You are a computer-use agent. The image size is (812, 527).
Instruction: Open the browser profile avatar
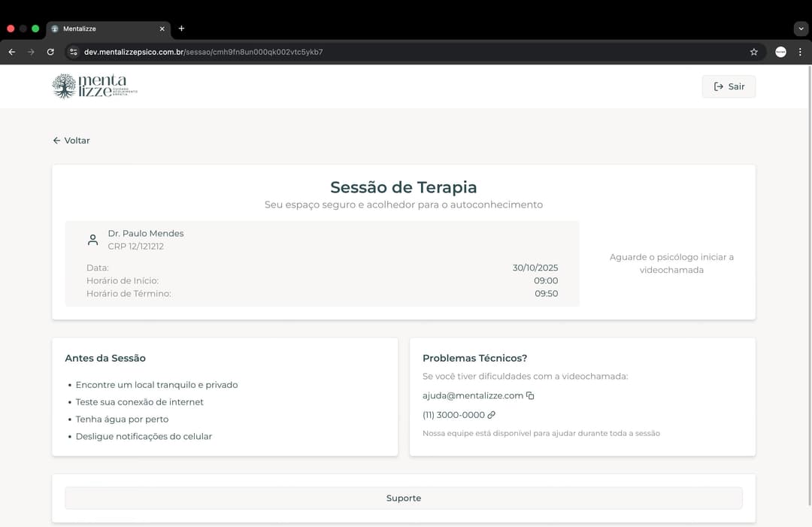point(780,52)
